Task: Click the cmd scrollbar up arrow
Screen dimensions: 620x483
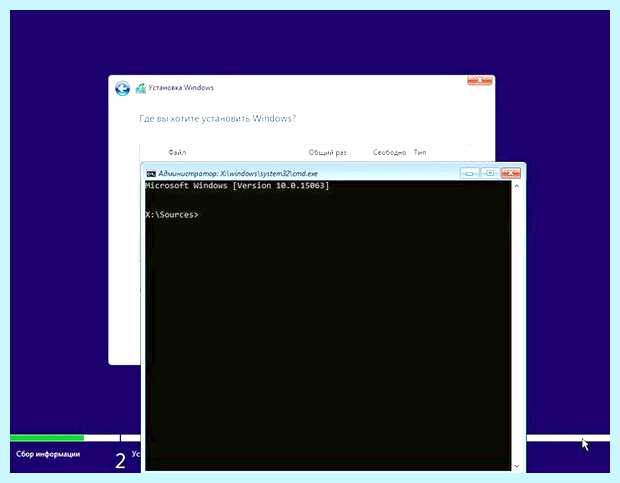Action: tap(517, 186)
